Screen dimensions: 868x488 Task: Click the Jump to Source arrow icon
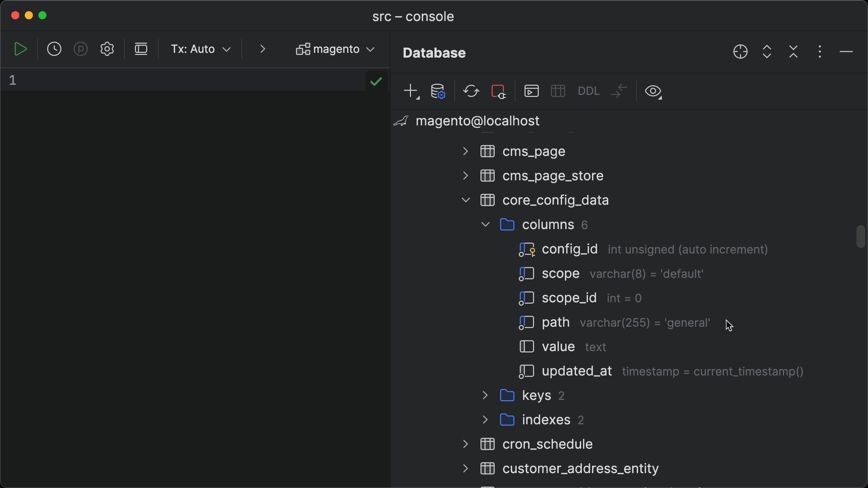(619, 91)
